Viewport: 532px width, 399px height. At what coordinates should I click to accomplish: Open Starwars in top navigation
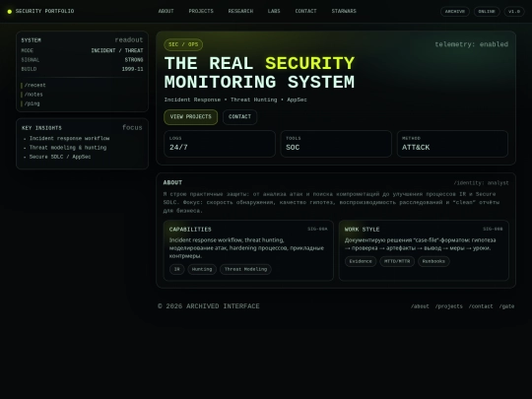point(344,11)
